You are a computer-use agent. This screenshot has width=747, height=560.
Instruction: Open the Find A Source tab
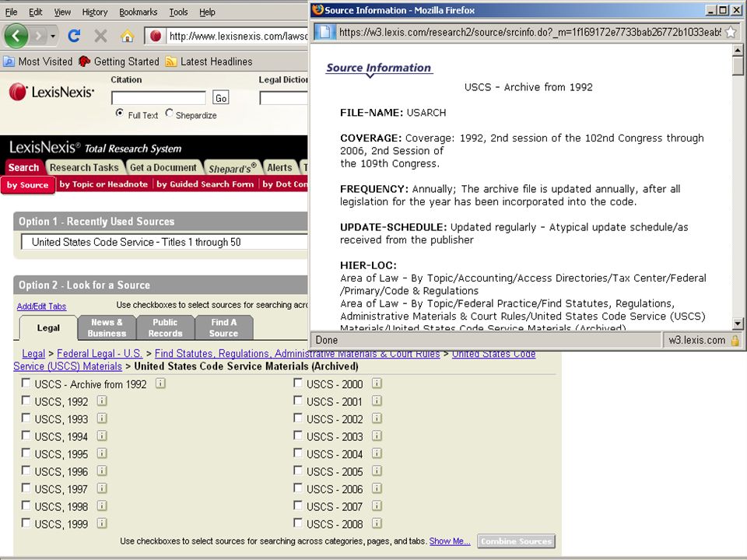click(x=223, y=327)
